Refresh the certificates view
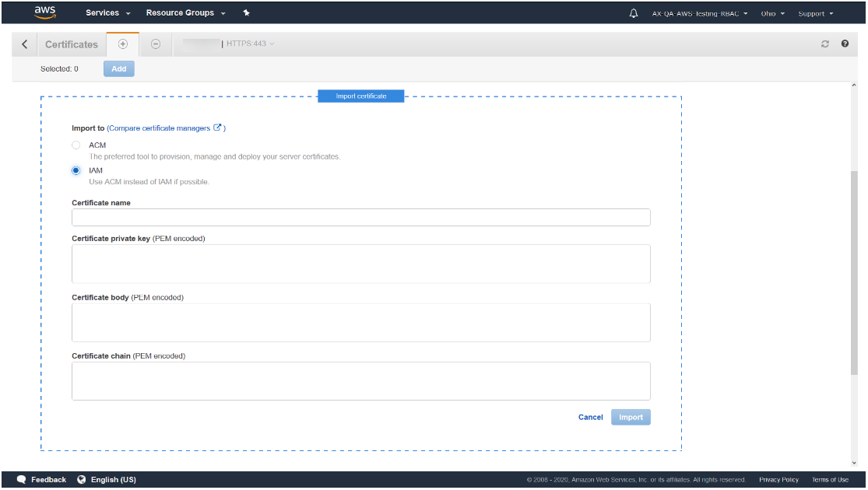 pyautogui.click(x=825, y=44)
